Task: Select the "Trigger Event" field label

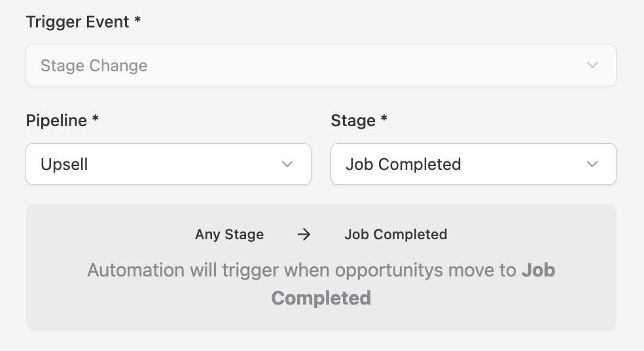Action: click(77, 22)
